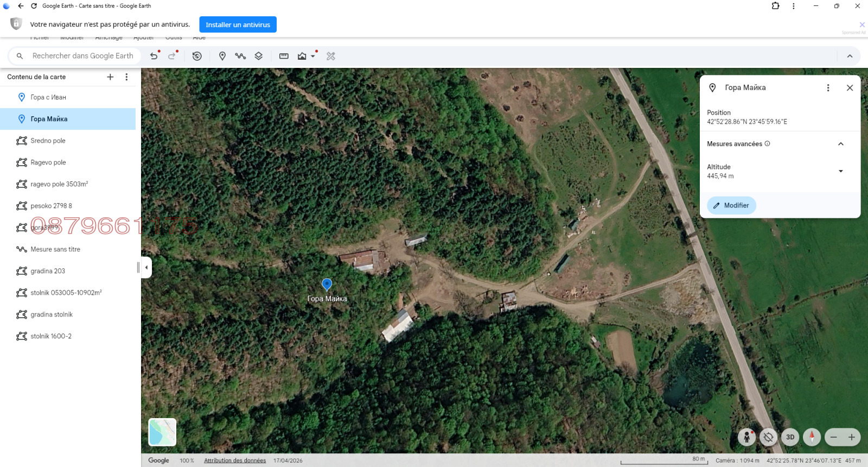
Task: Click the crossed pencil-ruler toolbar icon
Action: point(331,56)
